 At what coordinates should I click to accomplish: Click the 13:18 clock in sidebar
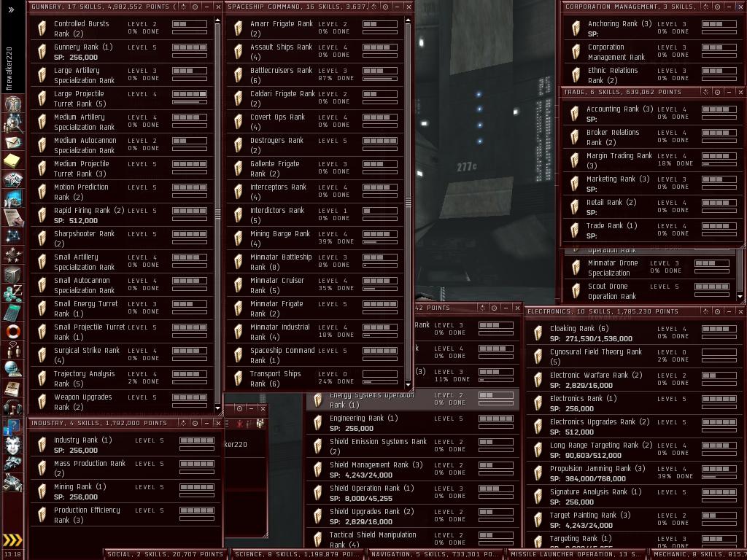click(12, 554)
